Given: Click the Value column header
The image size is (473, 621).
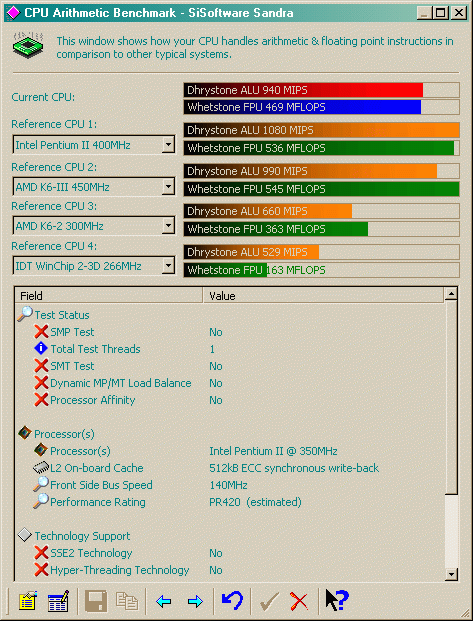Looking at the screenshot, I should point(324,296).
